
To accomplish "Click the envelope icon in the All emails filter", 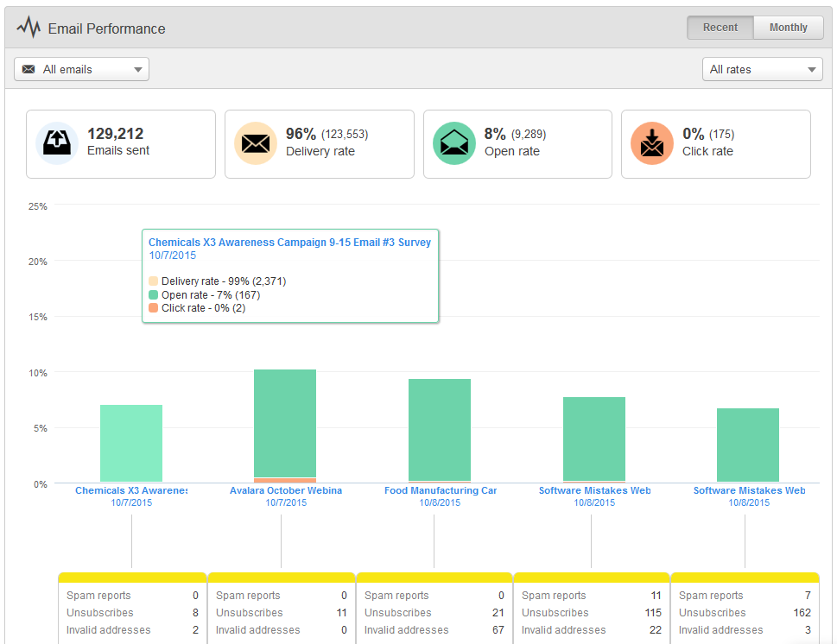I will pos(28,68).
